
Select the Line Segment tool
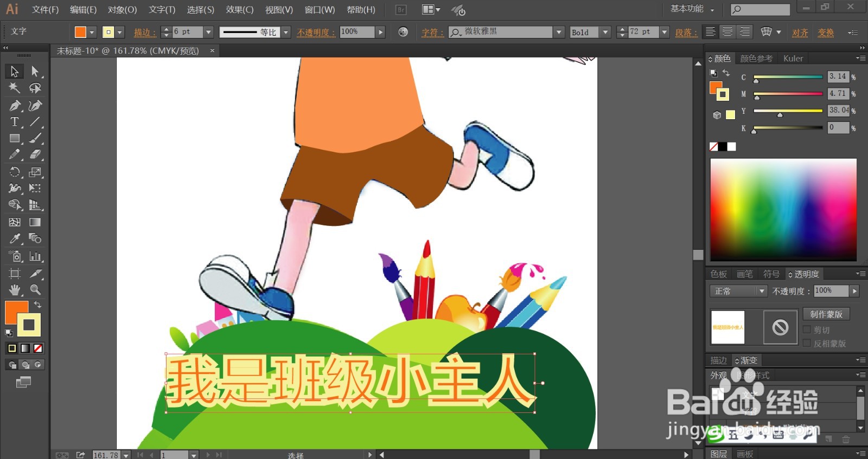point(35,122)
